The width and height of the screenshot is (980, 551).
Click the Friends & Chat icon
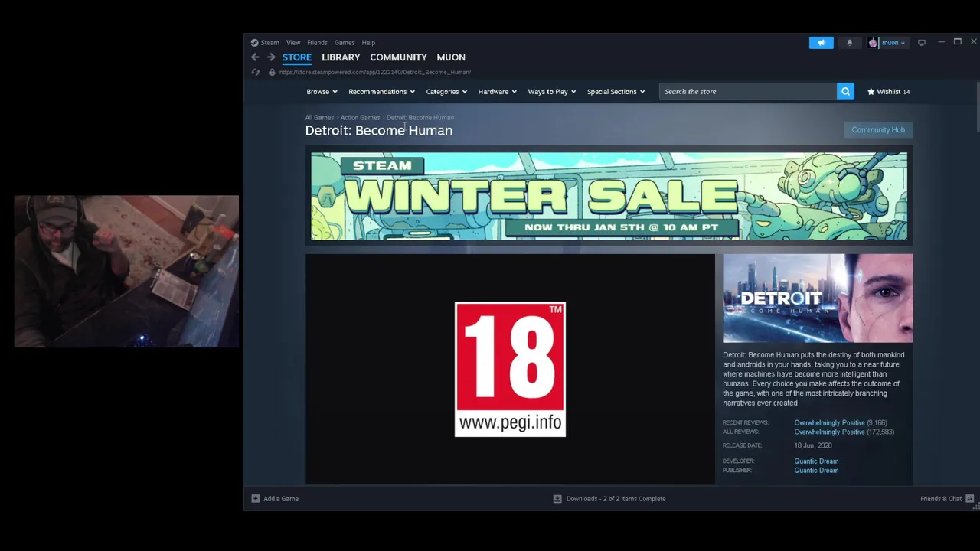970,499
